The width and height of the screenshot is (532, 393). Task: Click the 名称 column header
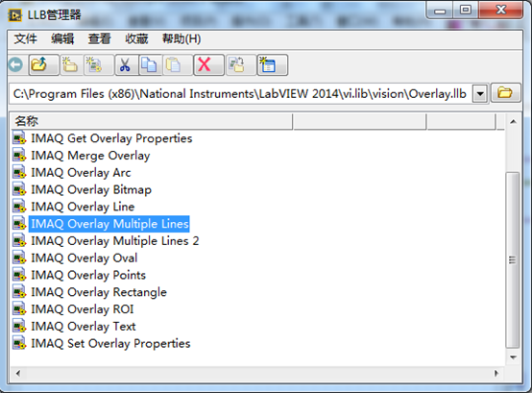click(x=151, y=121)
